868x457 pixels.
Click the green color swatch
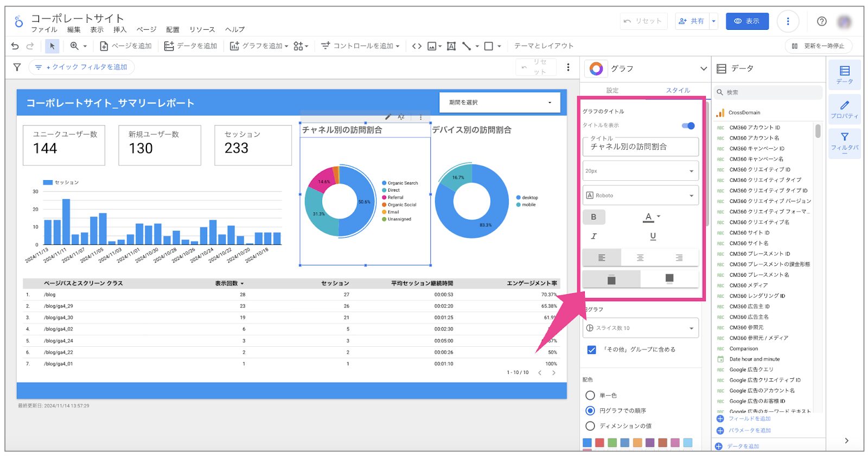pos(612,443)
